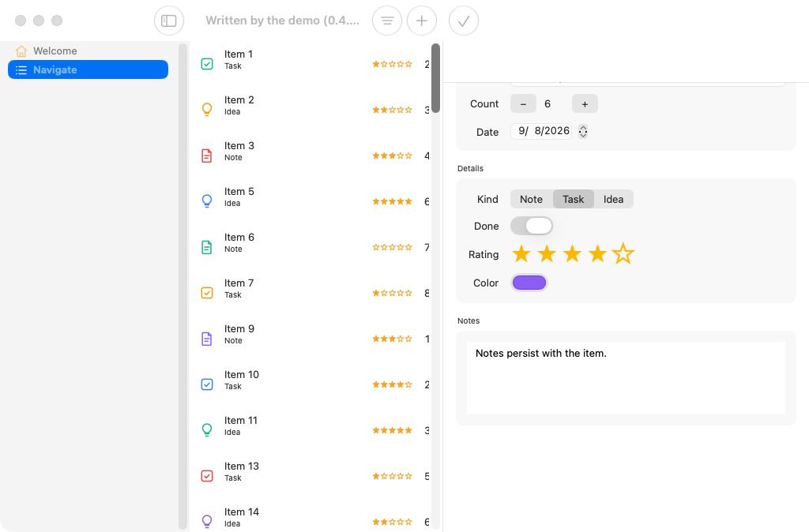Click the Date field showing 9/8/2026
The height and width of the screenshot is (532, 809).
pyautogui.click(x=541, y=132)
